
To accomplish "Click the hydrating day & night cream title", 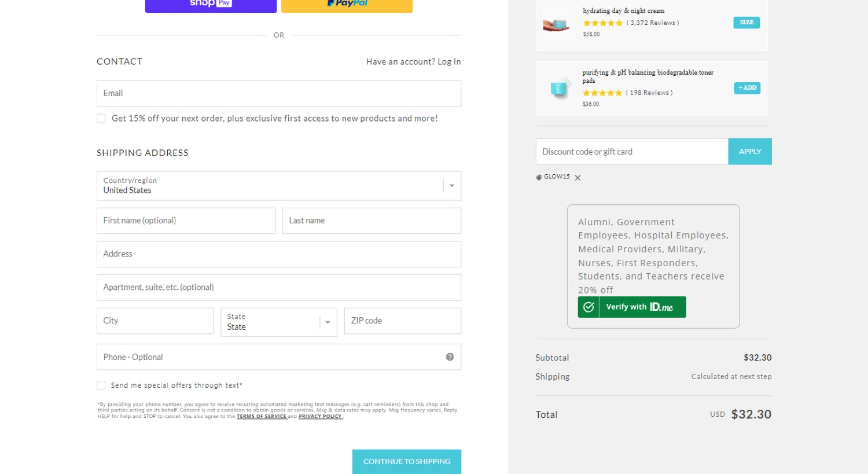I will [x=624, y=11].
